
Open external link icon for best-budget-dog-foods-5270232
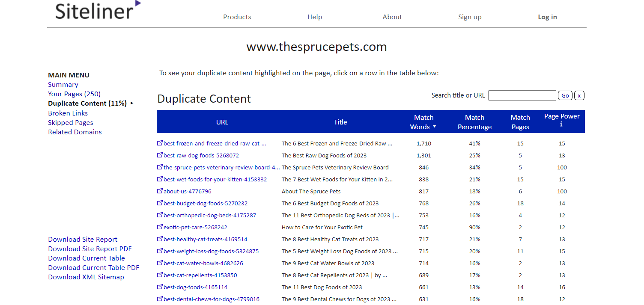(160, 203)
